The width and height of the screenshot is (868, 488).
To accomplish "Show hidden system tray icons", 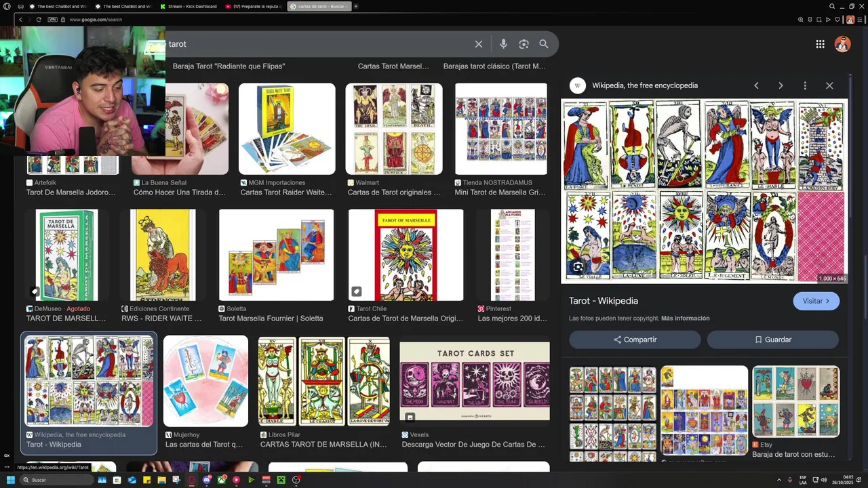I will [x=779, y=480].
